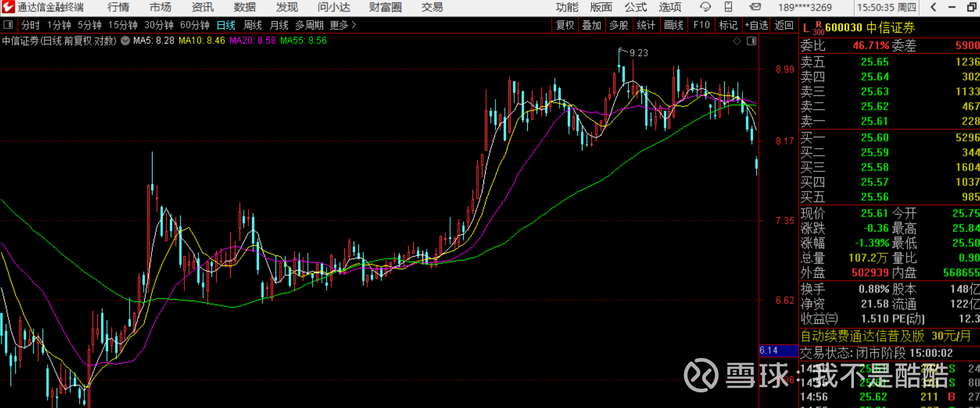Click the yellow MA10: 8.46 indicator label

[202, 41]
